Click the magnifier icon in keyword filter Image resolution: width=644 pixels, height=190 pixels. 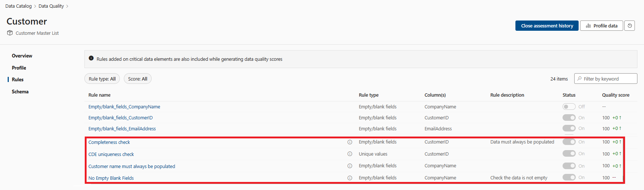(x=579, y=79)
